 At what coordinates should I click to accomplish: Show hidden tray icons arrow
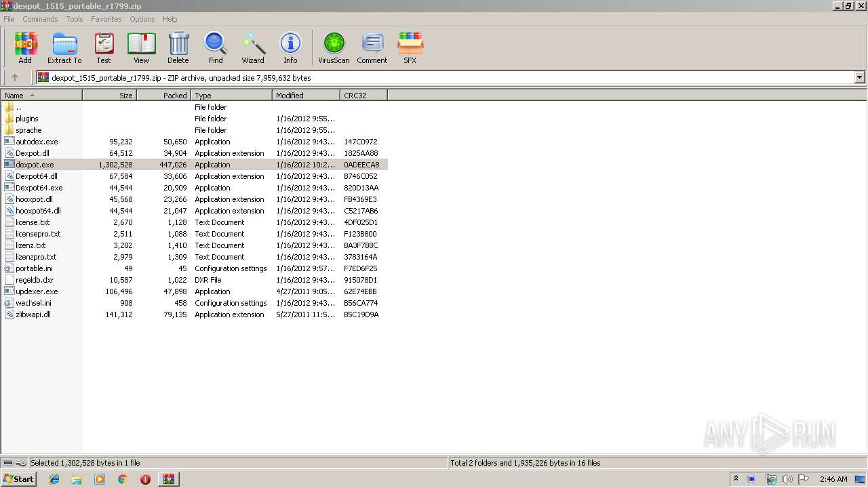pos(736,479)
